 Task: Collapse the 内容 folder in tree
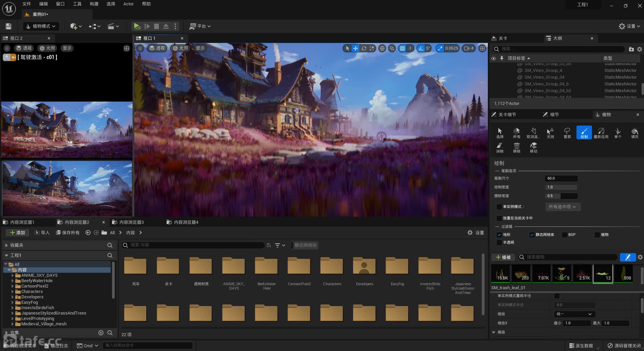[x=9, y=270]
